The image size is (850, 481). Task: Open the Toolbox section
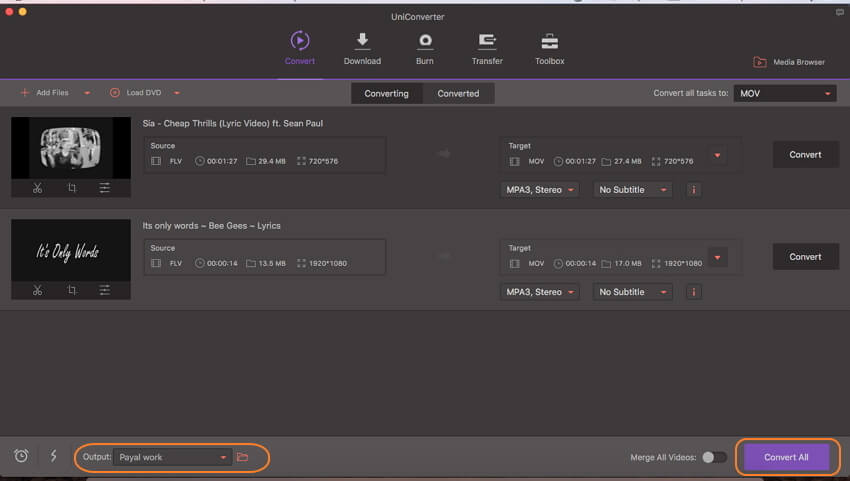pos(550,48)
